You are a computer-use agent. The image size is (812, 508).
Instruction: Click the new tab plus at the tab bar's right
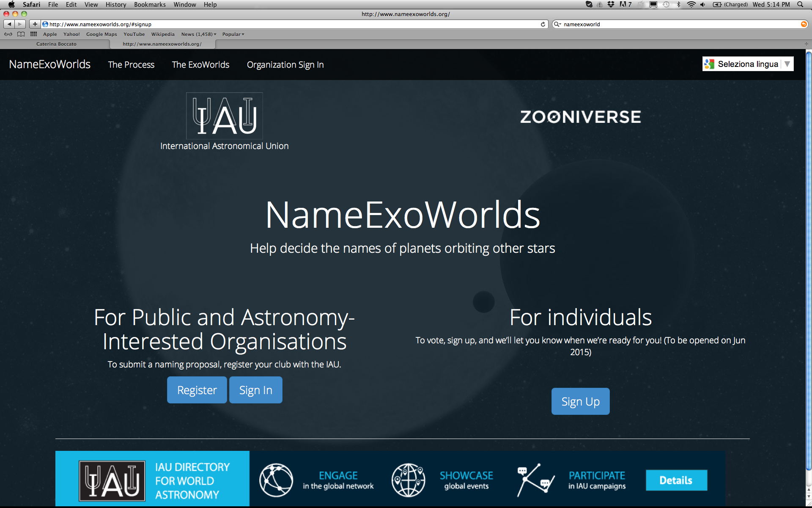(x=806, y=44)
